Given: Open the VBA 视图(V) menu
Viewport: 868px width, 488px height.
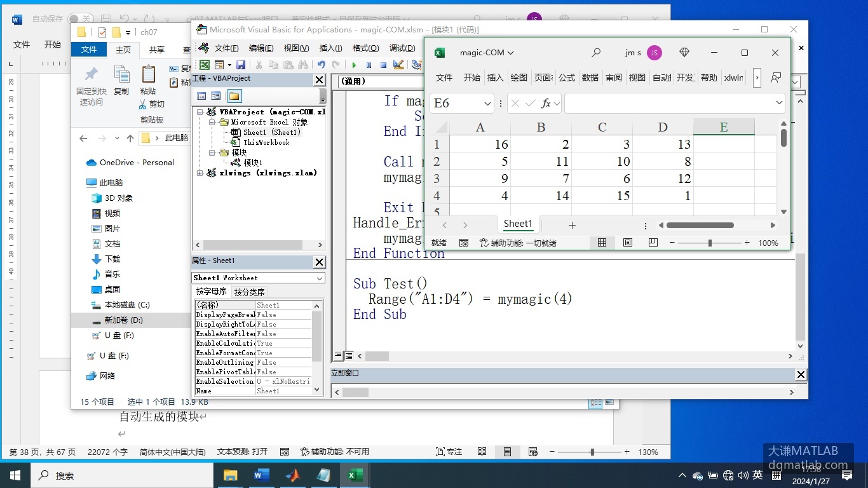Looking at the screenshot, I should coord(296,48).
